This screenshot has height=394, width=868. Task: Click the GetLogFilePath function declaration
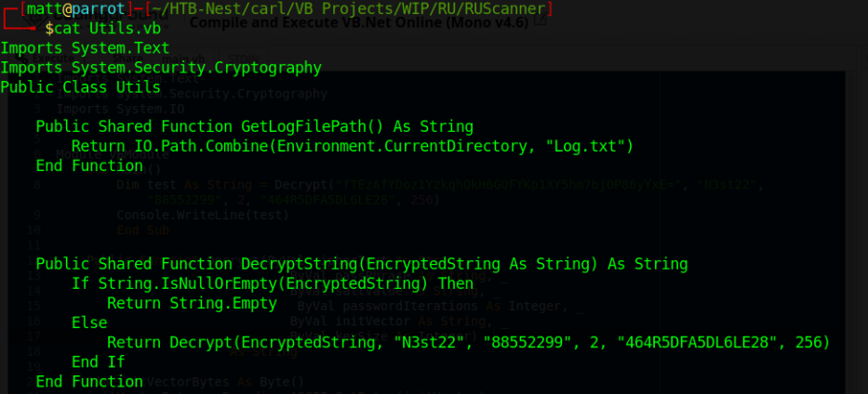255,126
